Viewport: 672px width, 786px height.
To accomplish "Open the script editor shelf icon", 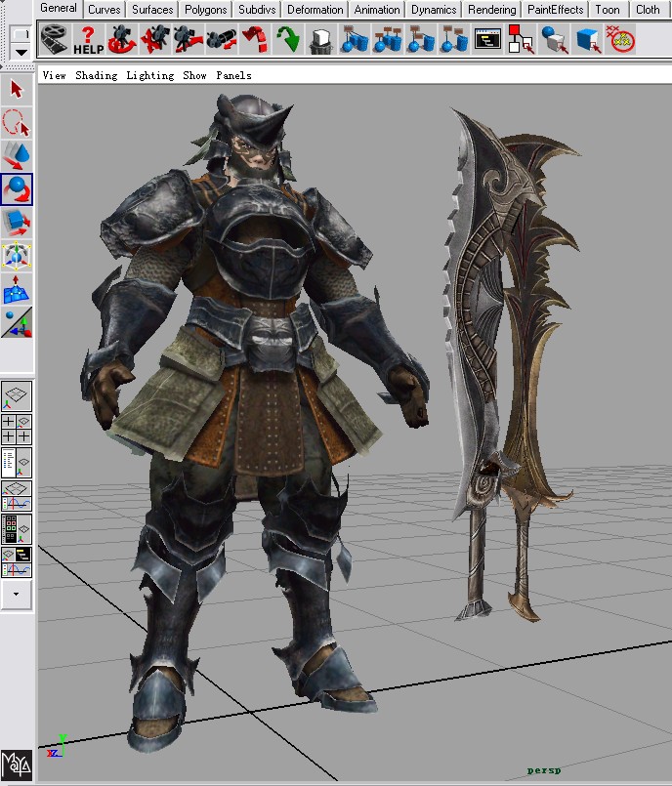I will (487, 39).
